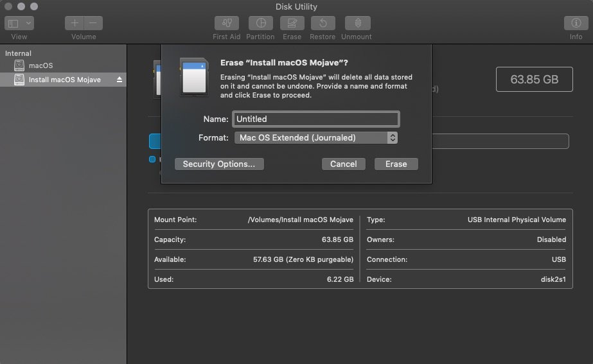Open Security Options
The width and height of the screenshot is (593, 364).
pos(219,164)
